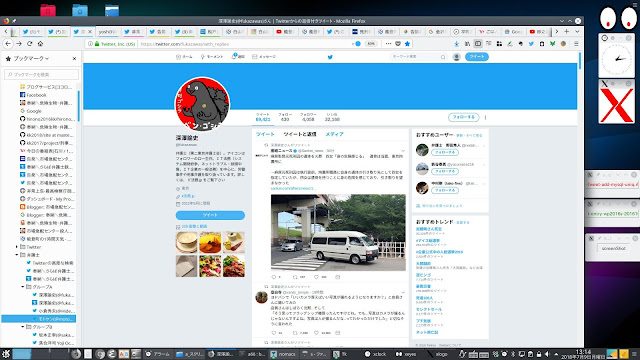Click the Twitter bird logo in header
Screen dimensions: 640x360
tap(330, 57)
